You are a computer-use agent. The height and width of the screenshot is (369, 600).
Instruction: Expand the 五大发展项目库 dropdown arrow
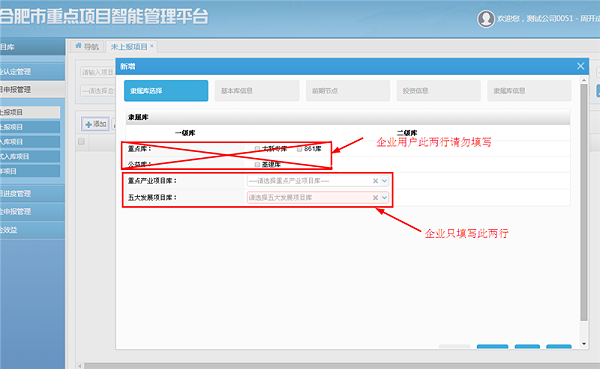click(384, 198)
